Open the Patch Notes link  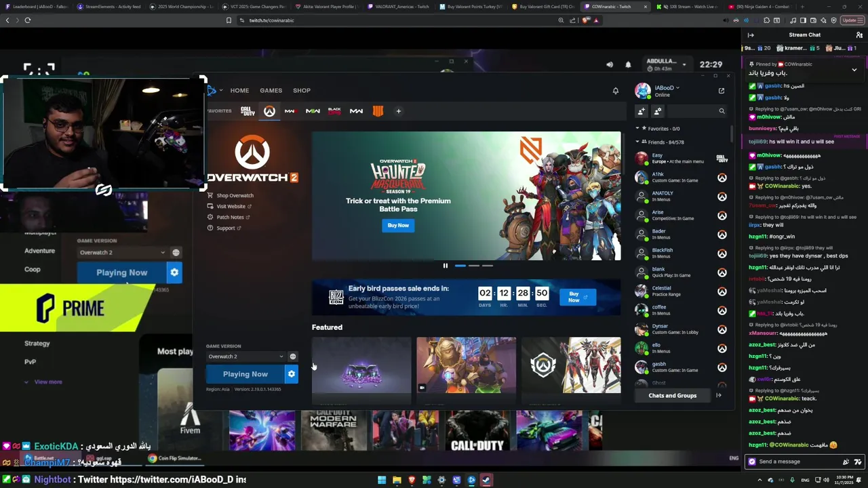click(229, 218)
